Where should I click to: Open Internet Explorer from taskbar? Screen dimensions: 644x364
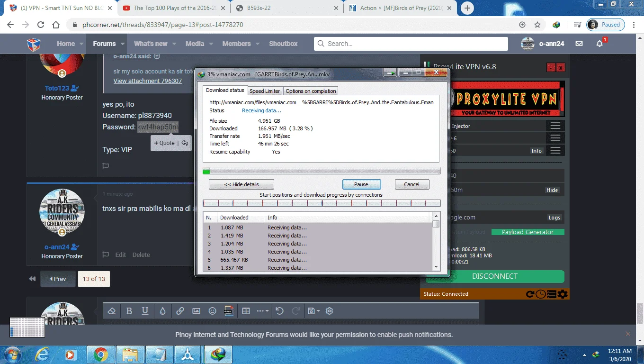[x=43, y=354]
